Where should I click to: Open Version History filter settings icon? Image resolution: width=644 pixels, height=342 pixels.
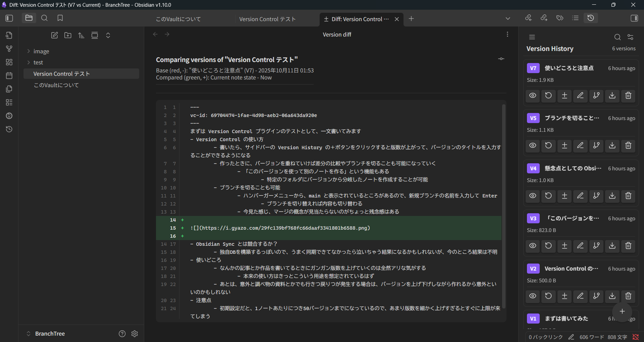pyautogui.click(x=631, y=37)
